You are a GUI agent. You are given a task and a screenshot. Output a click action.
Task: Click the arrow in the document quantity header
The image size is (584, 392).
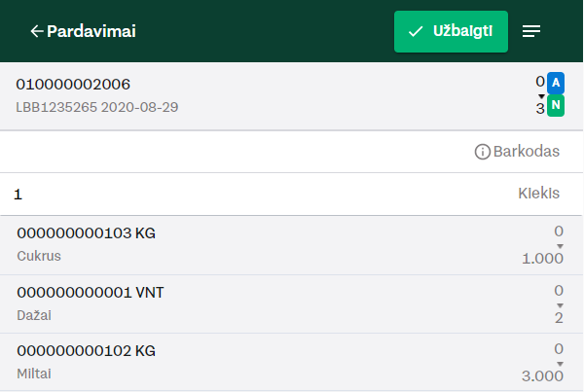(541, 96)
